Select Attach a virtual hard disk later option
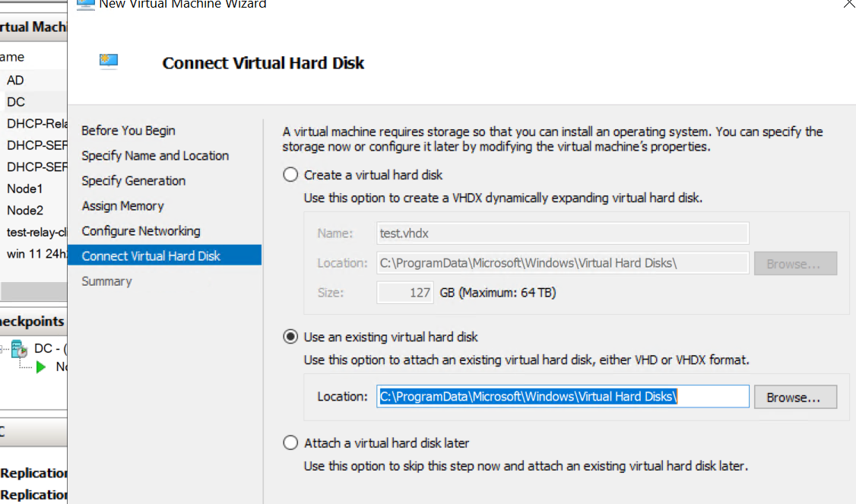 (x=290, y=442)
